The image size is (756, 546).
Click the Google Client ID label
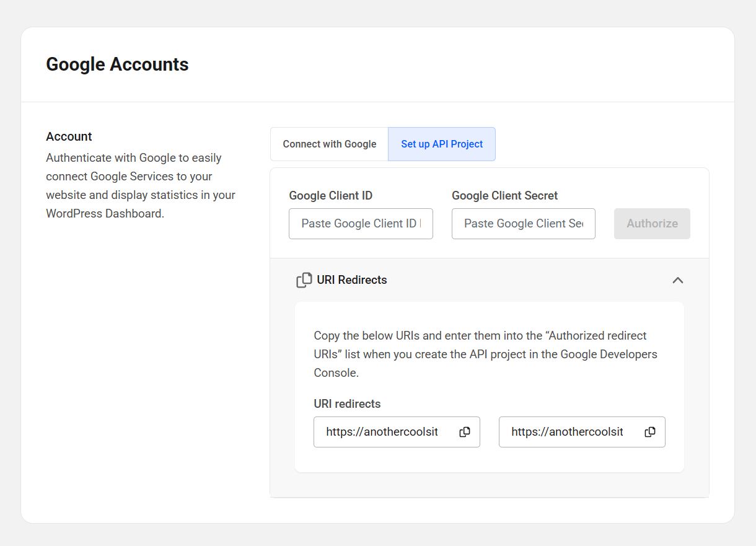[331, 196]
